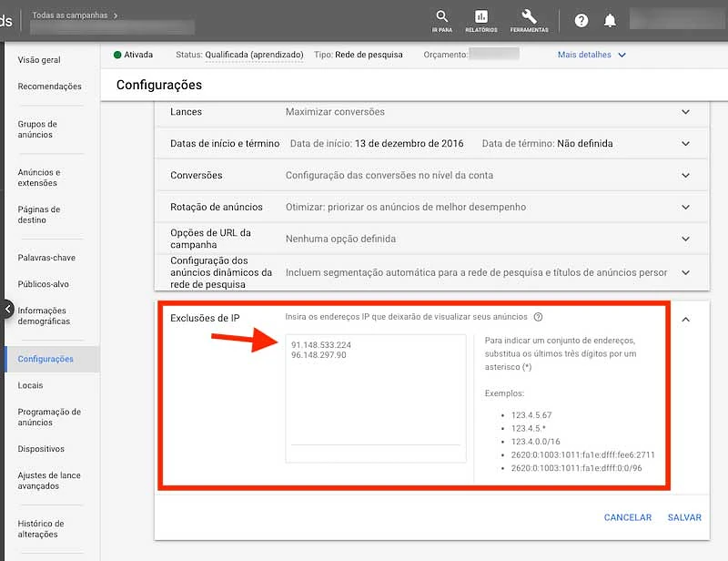Open Ajustes de lance avançados in sidebar
The height and width of the screenshot is (561, 728).
click(49, 481)
